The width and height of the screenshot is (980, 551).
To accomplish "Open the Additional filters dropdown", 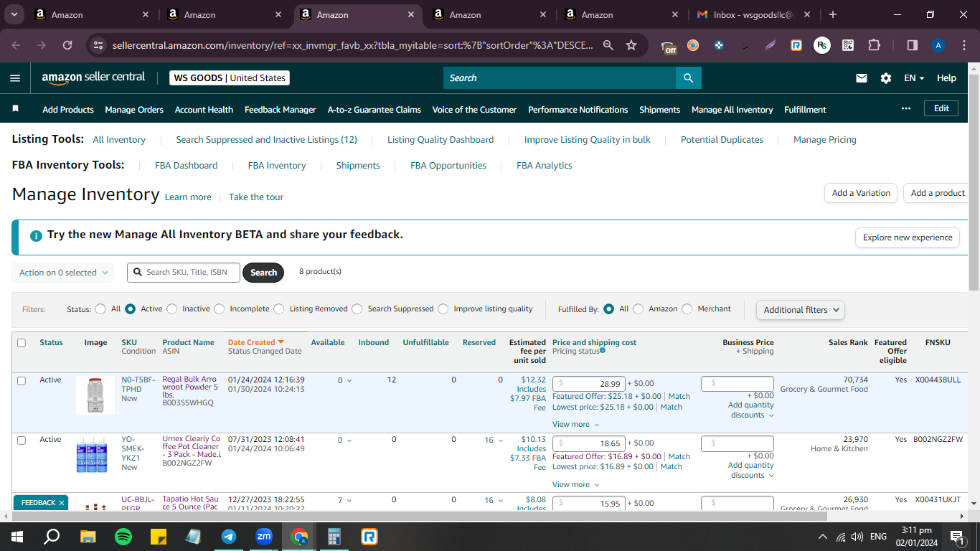I will (800, 310).
